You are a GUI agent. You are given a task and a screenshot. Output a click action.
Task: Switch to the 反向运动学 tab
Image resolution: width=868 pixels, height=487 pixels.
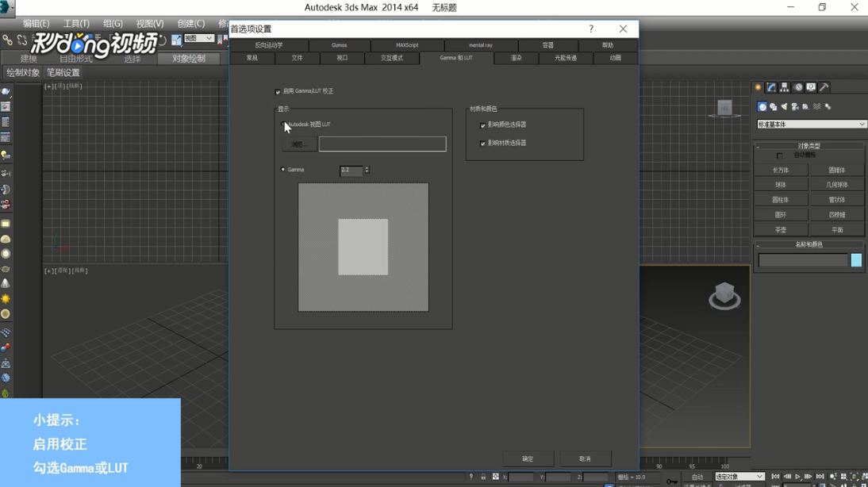point(269,45)
